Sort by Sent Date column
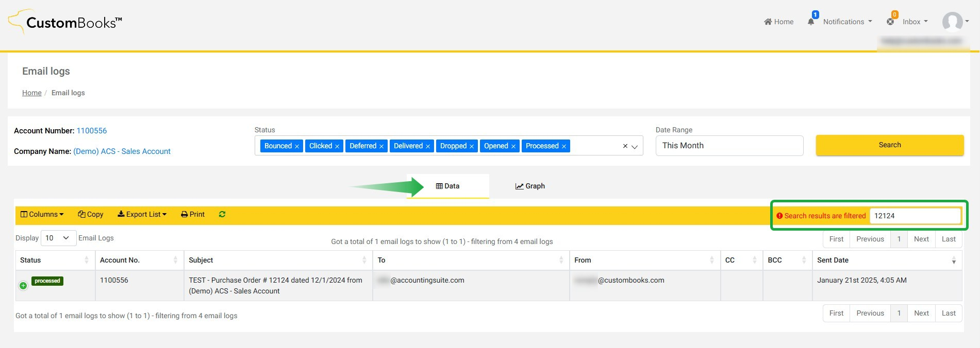This screenshot has height=348, width=980. click(887, 260)
